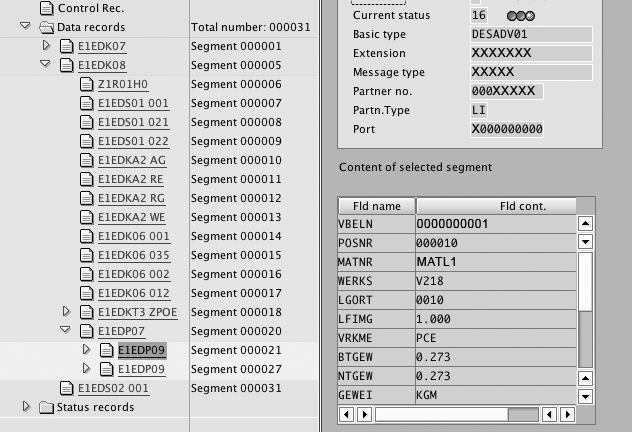Click the E1EDS01 001 document icon

coord(87,103)
